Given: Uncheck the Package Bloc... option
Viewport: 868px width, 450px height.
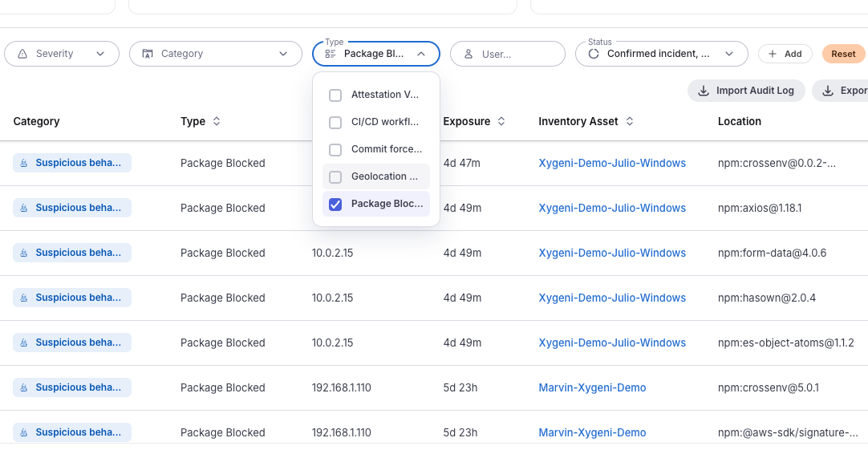Looking at the screenshot, I should [x=335, y=205].
